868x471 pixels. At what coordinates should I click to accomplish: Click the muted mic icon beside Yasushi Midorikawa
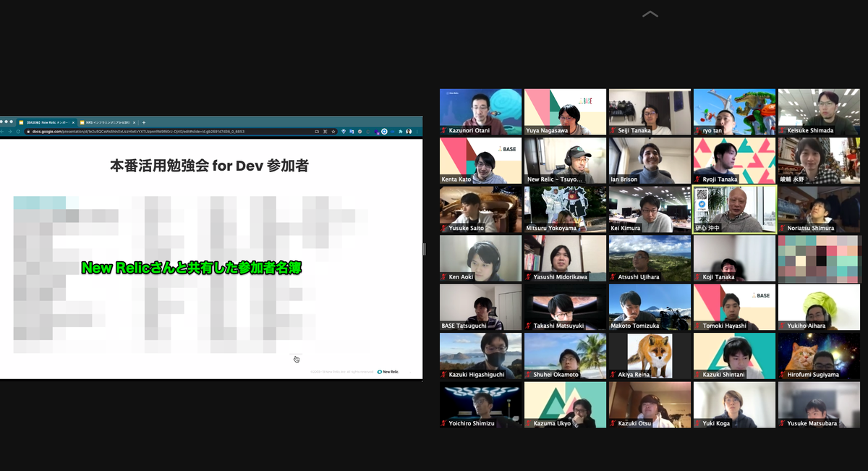(x=528, y=277)
